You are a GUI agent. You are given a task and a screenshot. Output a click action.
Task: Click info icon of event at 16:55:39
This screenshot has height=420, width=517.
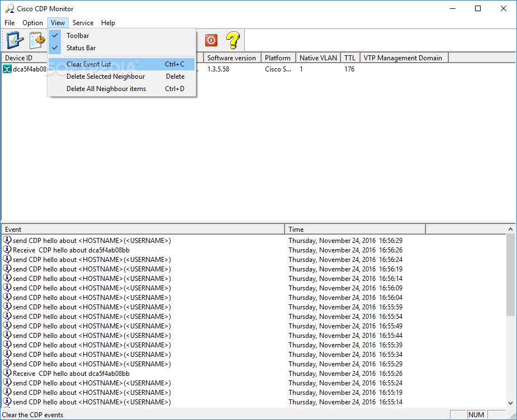(x=7, y=345)
